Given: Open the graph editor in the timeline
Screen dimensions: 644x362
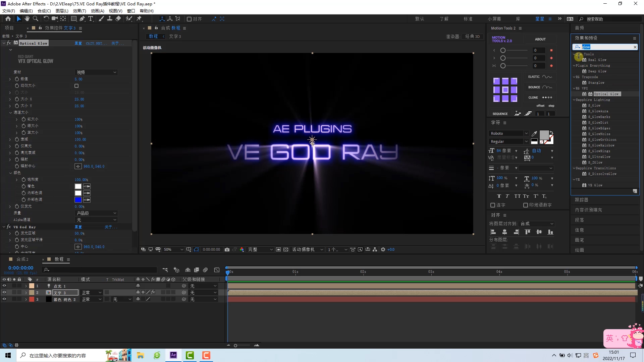Looking at the screenshot, I should point(217,269).
